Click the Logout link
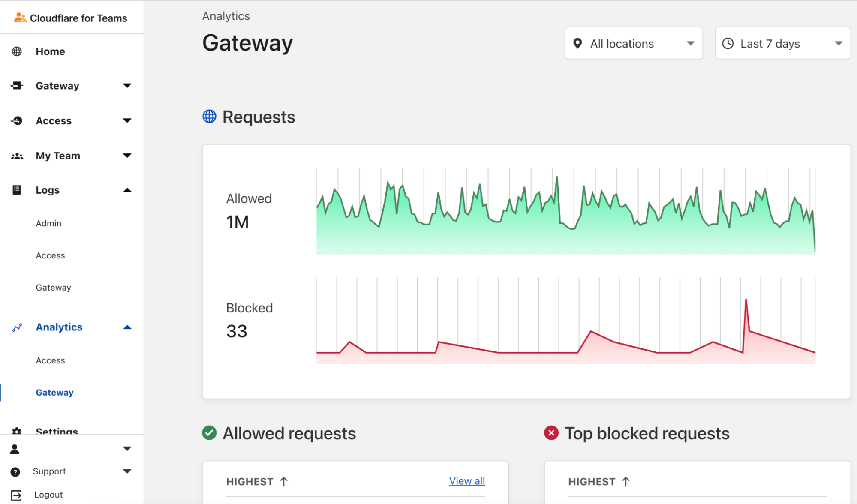The width and height of the screenshot is (857, 504). coord(48,495)
